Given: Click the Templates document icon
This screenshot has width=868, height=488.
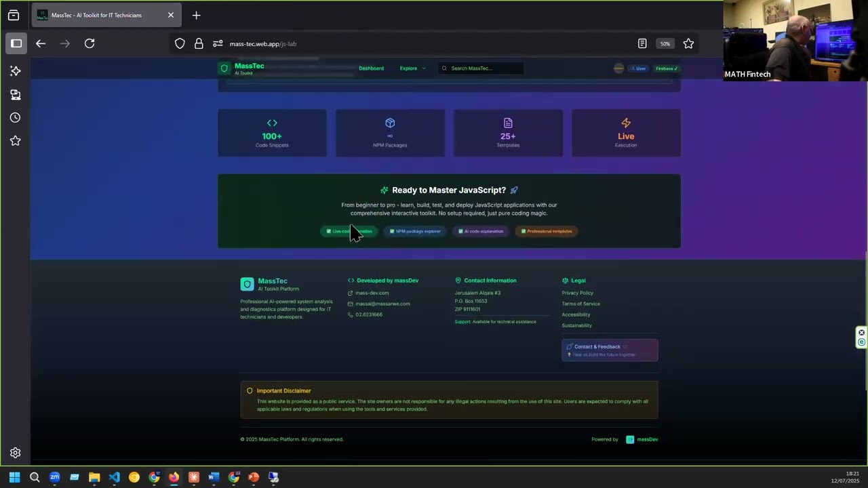Looking at the screenshot, I should tap(508, 123).
